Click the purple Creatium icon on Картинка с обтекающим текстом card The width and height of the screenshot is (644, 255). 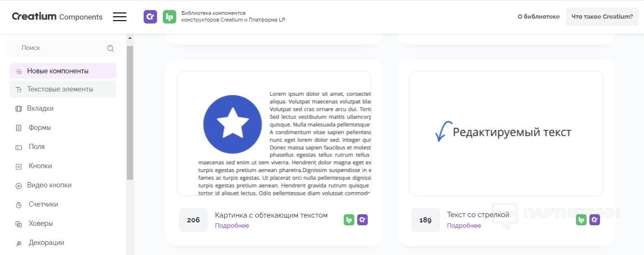[362, 220]
